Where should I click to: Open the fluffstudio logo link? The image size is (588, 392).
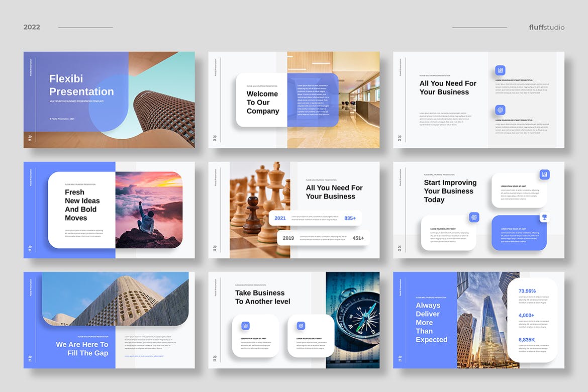547,27
